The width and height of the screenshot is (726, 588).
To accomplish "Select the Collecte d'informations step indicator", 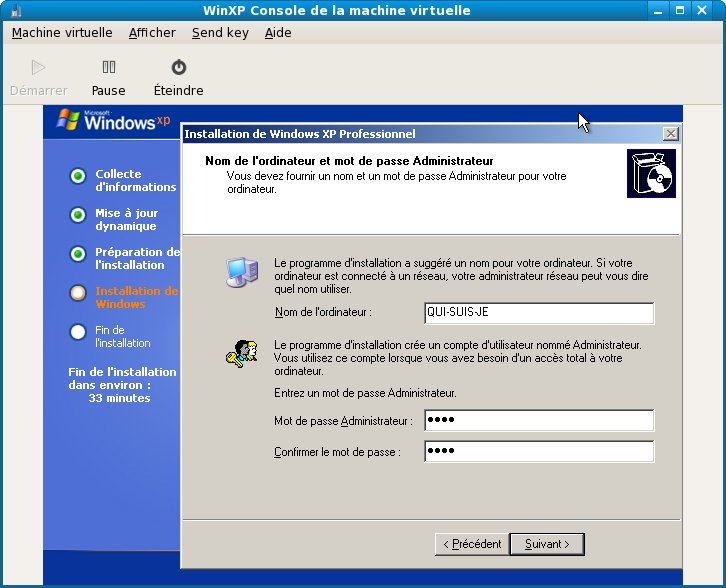I will pyautogui.click(x=78, y=177).
